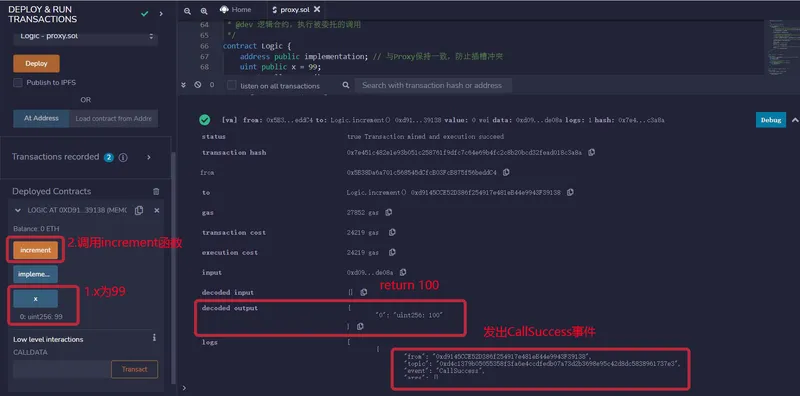Copy the to address Logic.increment value
Viewport: 800px width, 396px height.
(x=570, y=192)
